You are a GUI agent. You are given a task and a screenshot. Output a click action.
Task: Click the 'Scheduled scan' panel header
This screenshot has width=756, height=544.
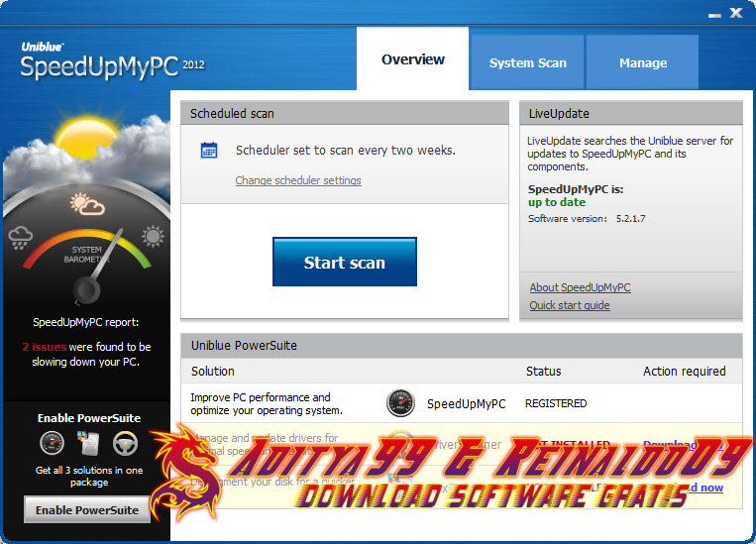coord(345,113)
